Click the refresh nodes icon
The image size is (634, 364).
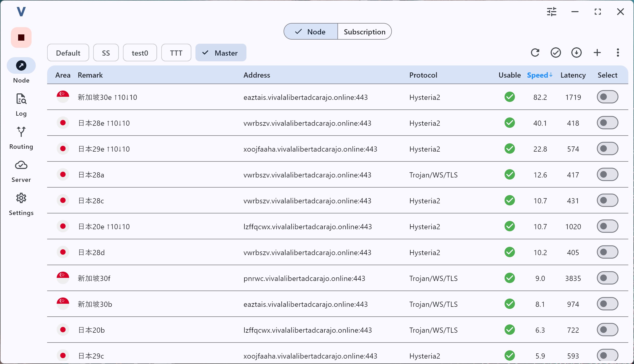pyautogui.click(x=535, y=53)
